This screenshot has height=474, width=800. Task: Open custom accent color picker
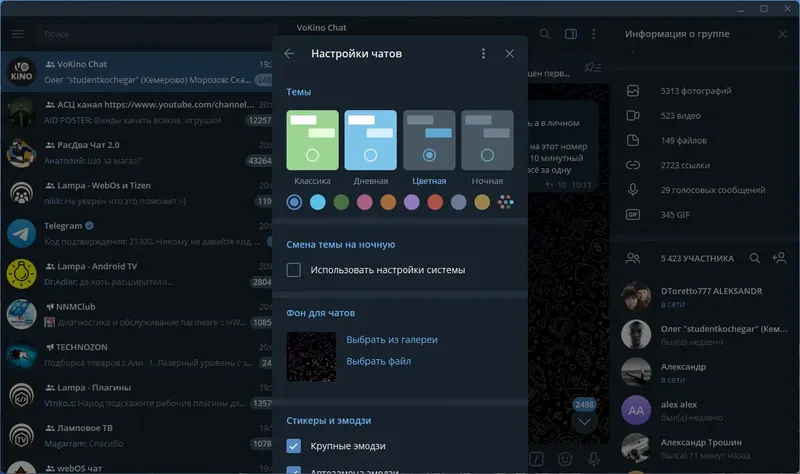click(x=506, y=202)
